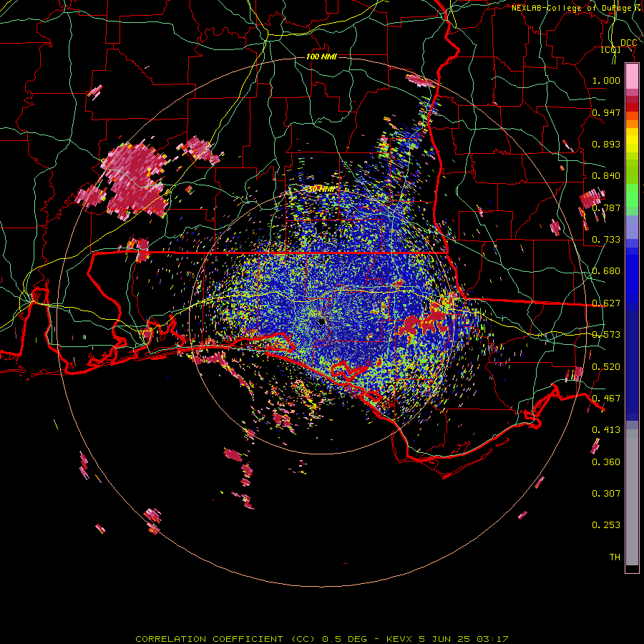Click the TH threshold legend label

(x=615, y=557)
